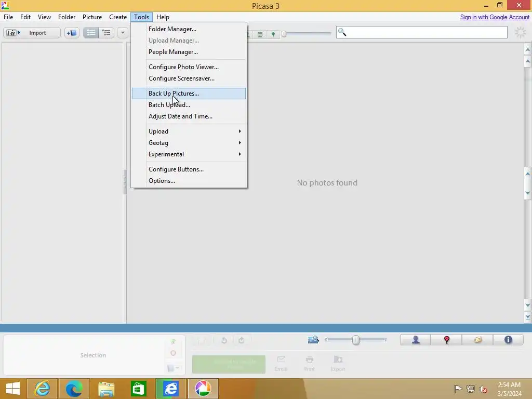Click Picasa icon in taskbar
Viewport: 532px width, 399px height.
pyautogui.click(x=203, y=389)
